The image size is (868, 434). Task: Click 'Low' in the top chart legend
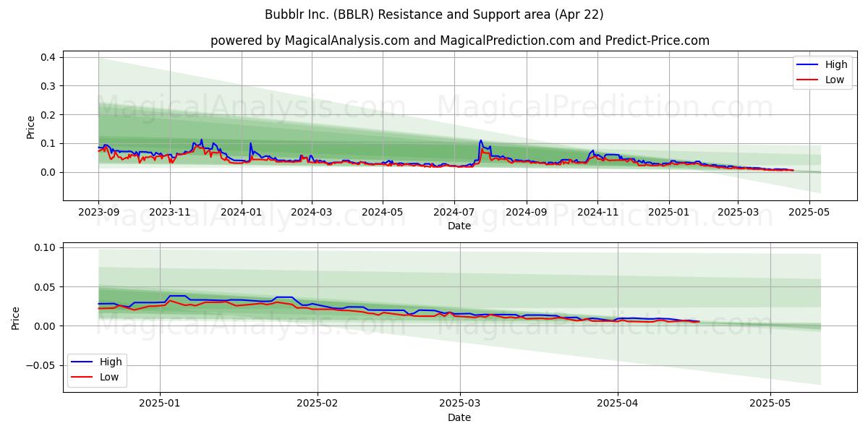(835, 80)
